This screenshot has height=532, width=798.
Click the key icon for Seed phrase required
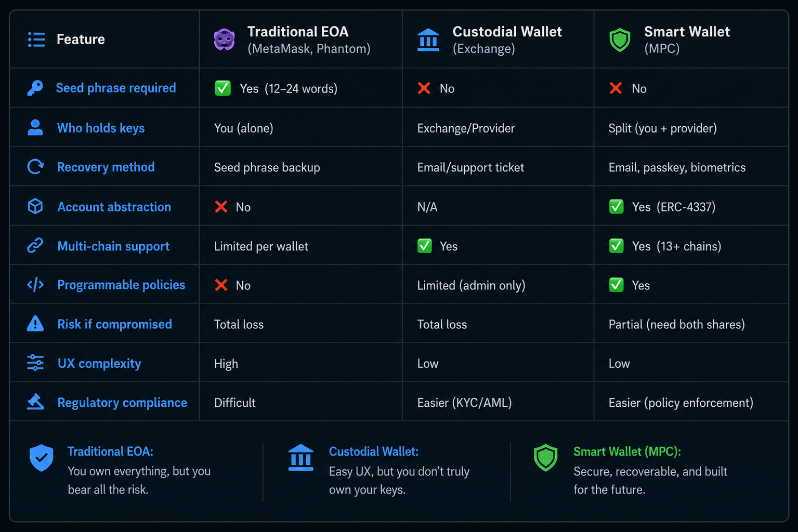[x=35, y=88]
